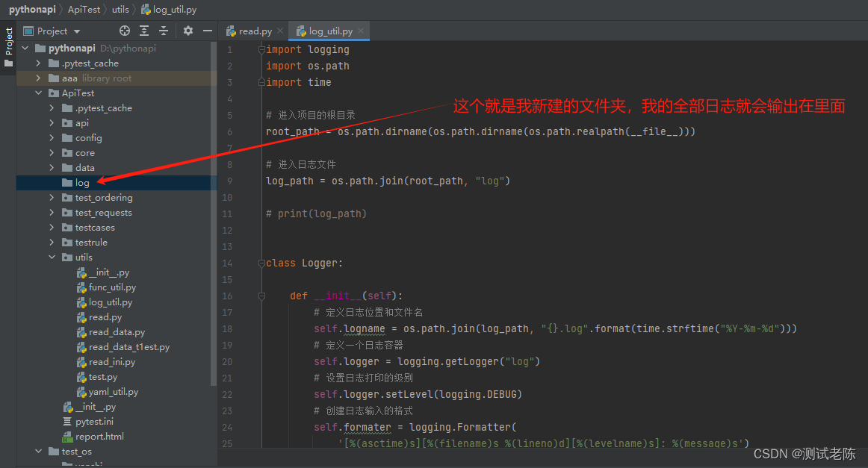Expand the api folder
This screenshot has height=468, width=868.
click(x=52, y=123)
